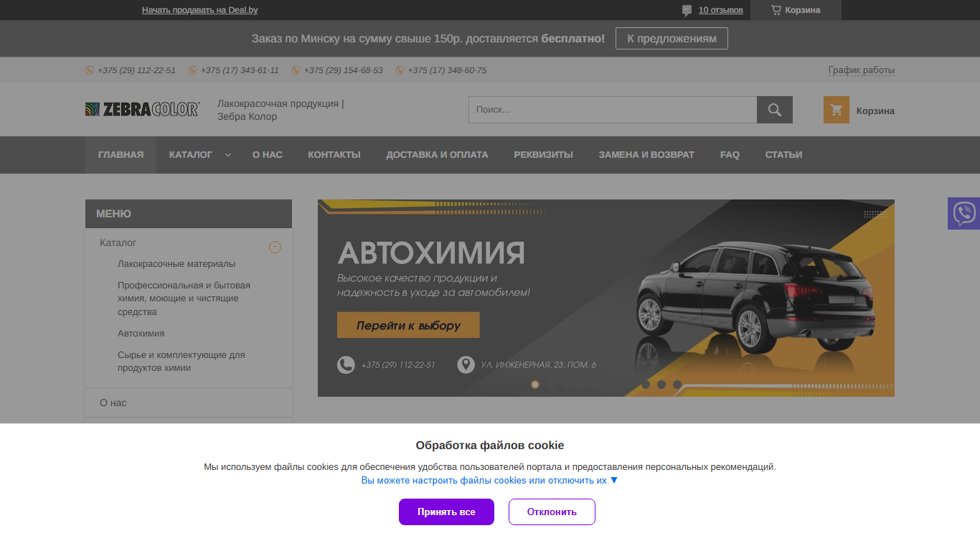
Task: Collapse the Каталог sidebar section
Action: point(275,247)
